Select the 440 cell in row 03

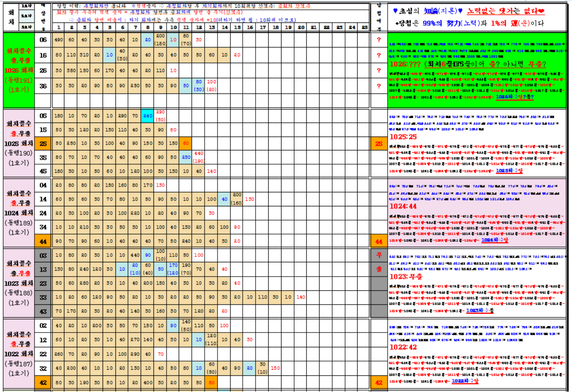135,255
